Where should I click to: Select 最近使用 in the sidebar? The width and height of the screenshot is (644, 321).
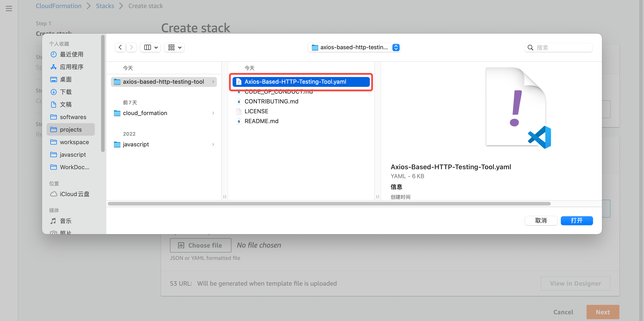pos(70,54)
